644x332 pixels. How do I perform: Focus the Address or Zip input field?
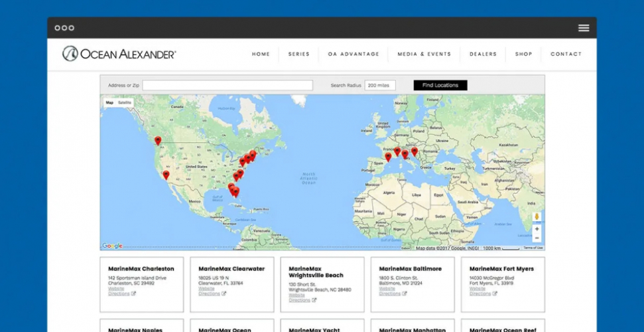227,85
